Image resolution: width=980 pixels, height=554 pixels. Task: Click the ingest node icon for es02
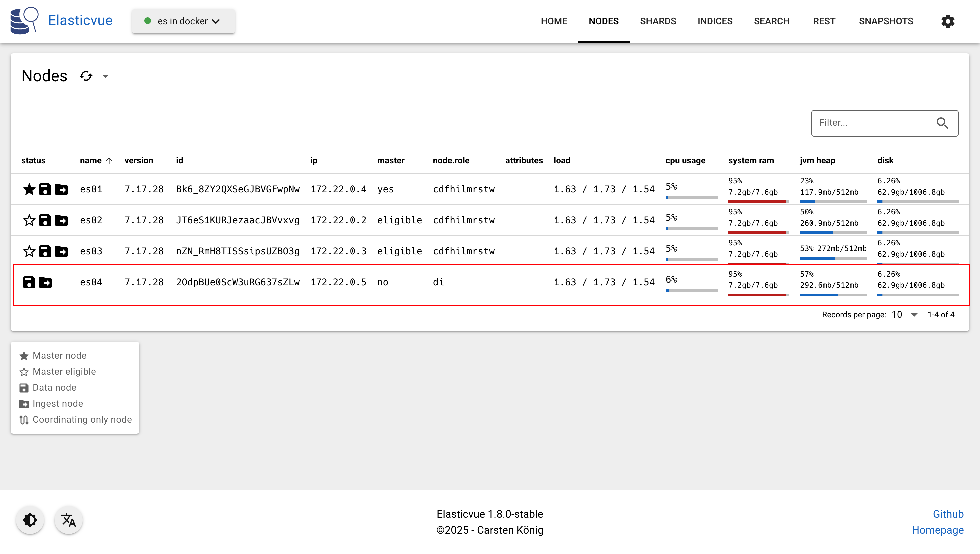pyautogui.click(x=61, y=220)
